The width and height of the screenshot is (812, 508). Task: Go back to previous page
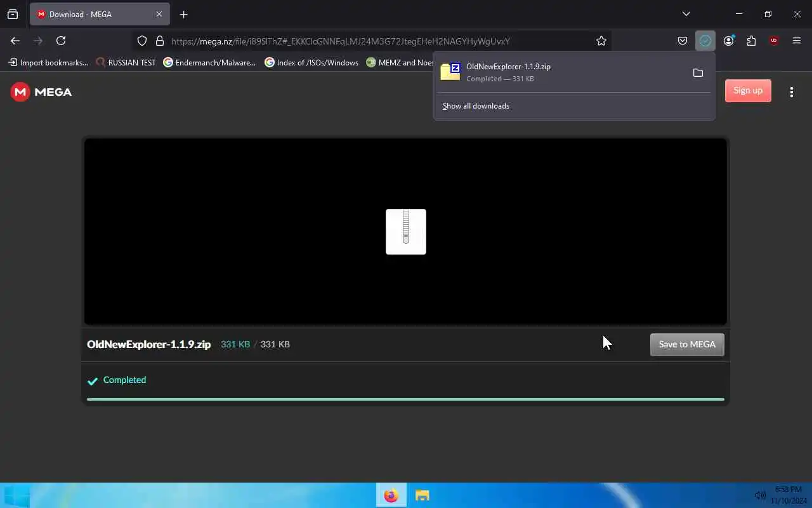coord(15,41)
